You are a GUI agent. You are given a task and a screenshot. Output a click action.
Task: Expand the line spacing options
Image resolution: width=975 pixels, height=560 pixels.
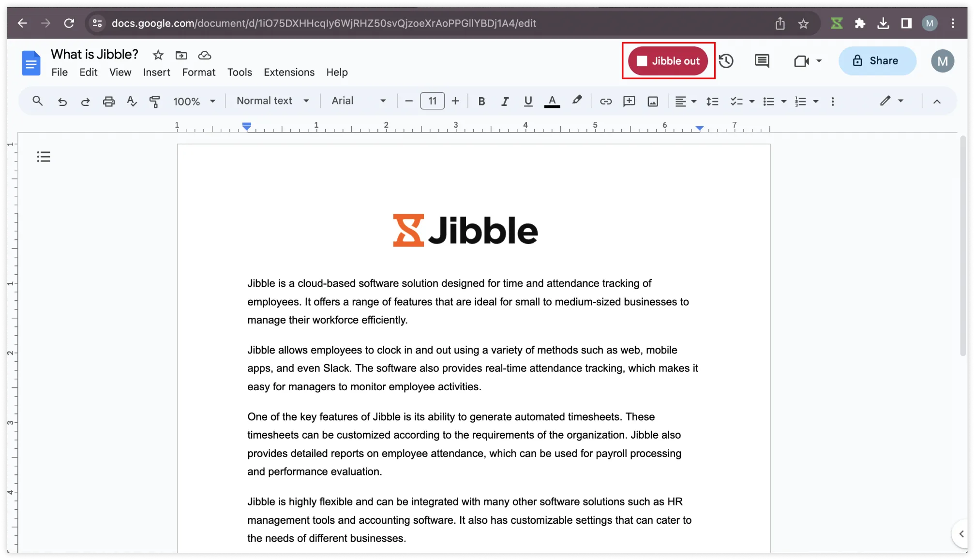coord(712,101)
